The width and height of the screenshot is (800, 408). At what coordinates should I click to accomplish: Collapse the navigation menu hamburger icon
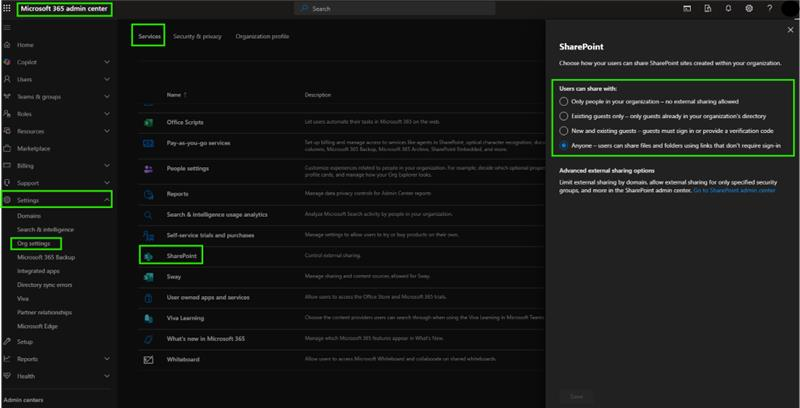pyautogui.click(x=7, y=27)
